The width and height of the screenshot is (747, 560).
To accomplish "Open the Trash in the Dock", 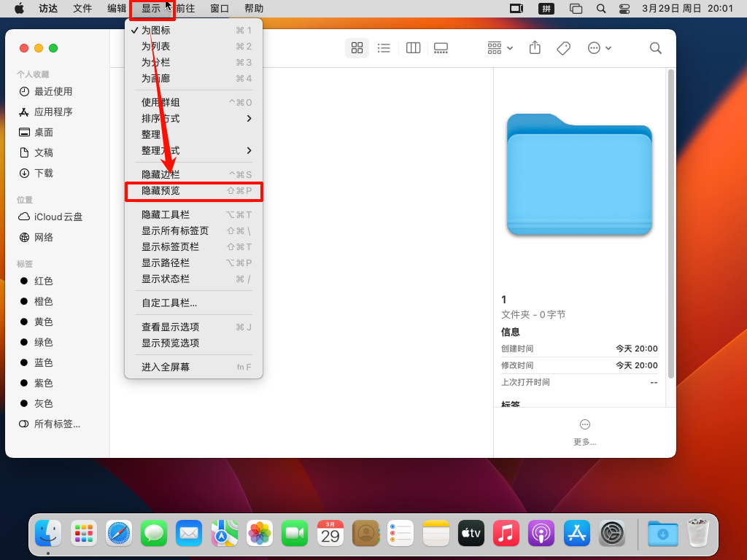I will (698, 533).
